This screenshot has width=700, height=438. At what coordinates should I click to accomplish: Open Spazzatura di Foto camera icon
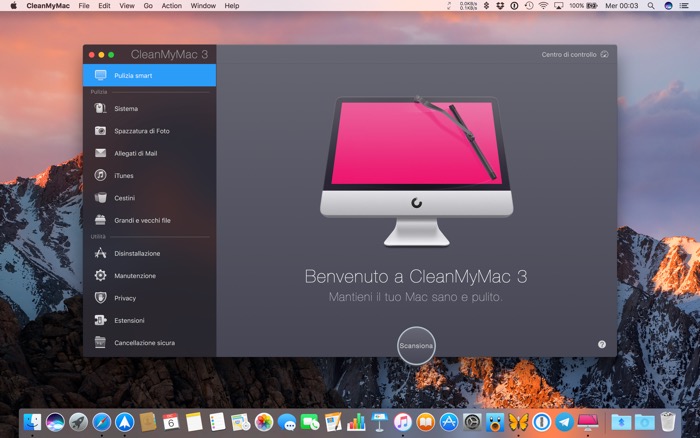[100, 131]
